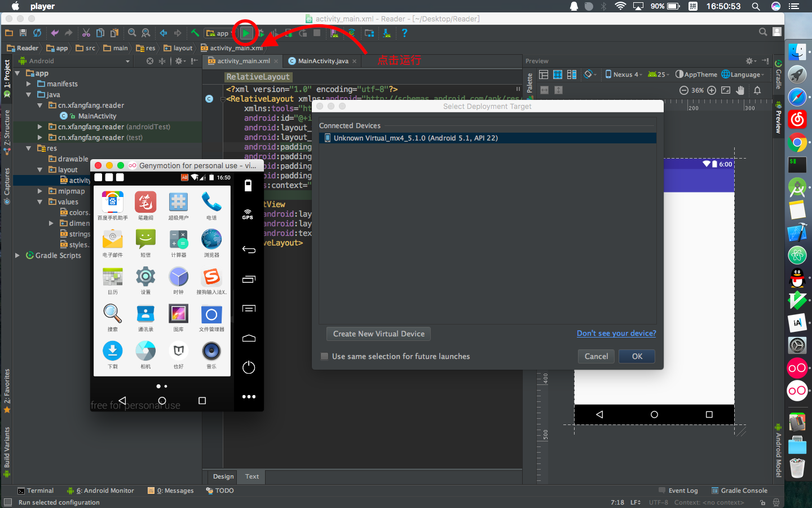
Task: Open the AVD Manager toolbar icon
Action: coord(334,33)
